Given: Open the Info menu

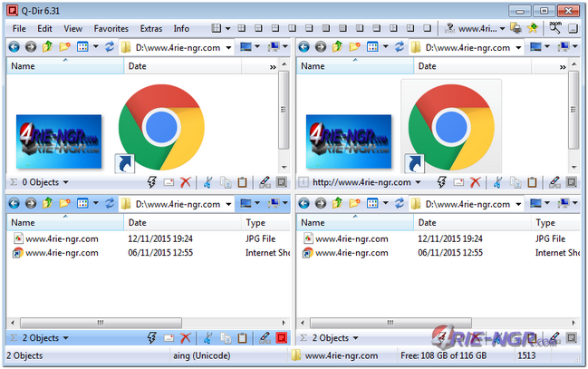Looking at the screenshot, I should click(181, 28).
